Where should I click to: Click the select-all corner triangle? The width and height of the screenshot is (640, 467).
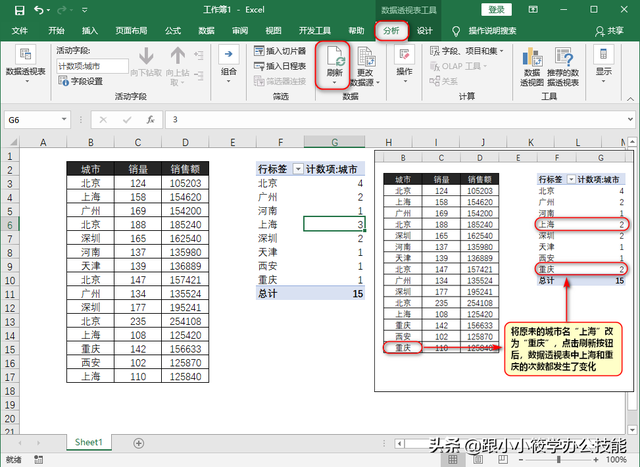pos(13,142)
